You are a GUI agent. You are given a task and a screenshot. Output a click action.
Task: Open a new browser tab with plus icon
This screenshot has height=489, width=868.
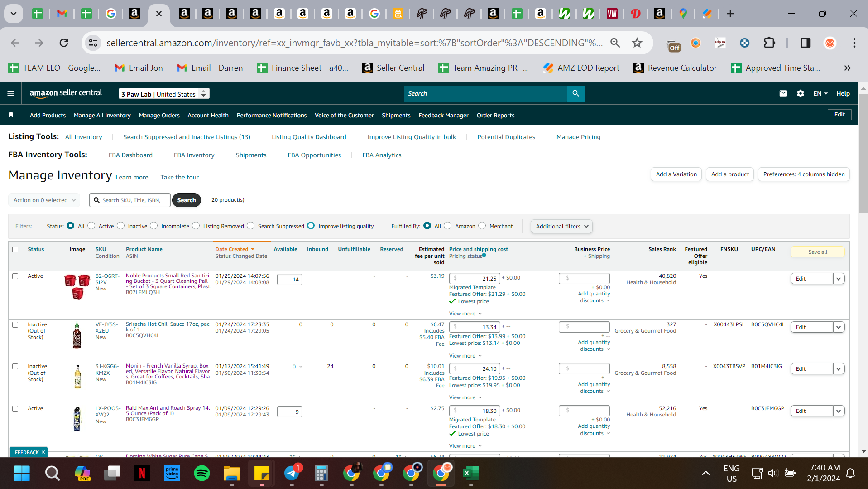coord(730,14)
